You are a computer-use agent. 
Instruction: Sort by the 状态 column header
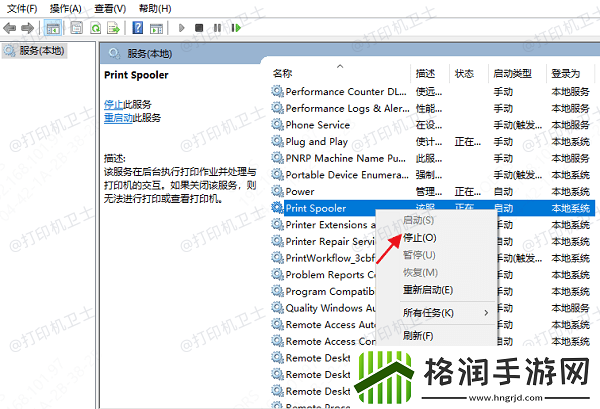click(464, 73)
